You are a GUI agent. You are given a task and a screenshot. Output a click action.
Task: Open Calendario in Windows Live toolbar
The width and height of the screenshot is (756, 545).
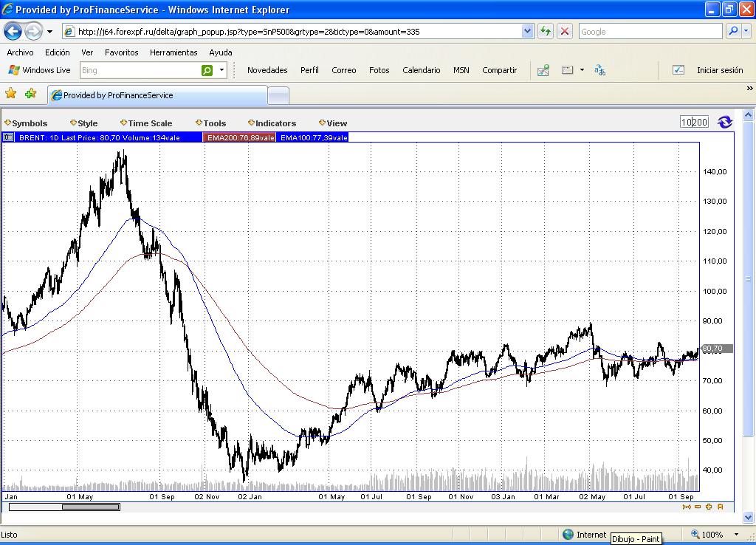[x=422, y=70]
